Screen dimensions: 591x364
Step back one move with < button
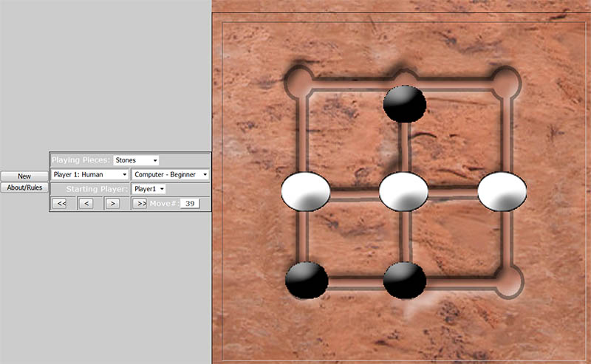86,204
